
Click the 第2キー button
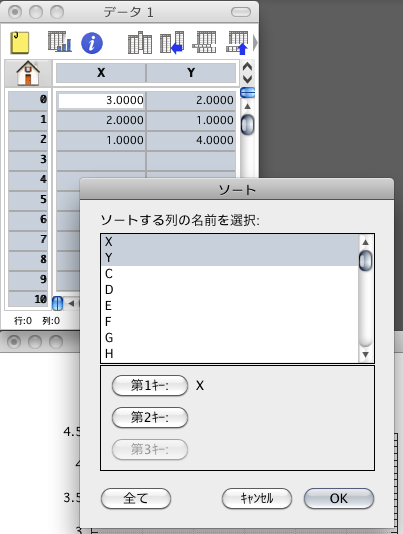pyautogui.click(x=150, y=417)
